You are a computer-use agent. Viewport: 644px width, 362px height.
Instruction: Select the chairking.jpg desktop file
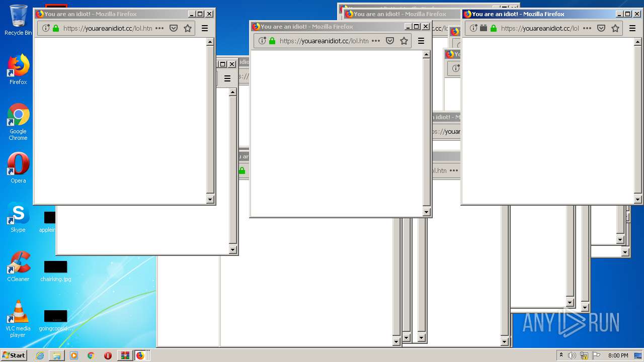(55, 271)
